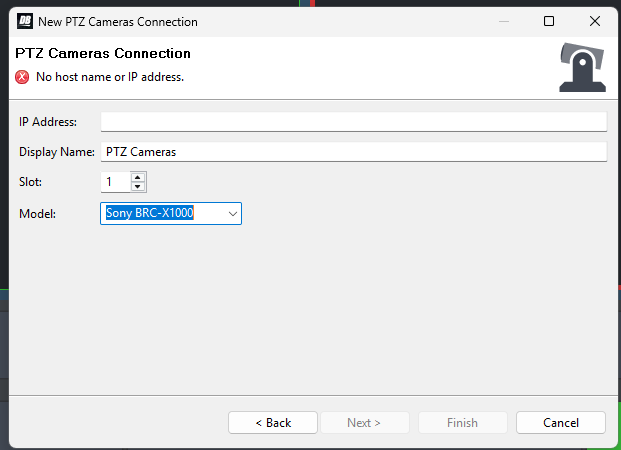The height and width of the screenshot is (450, 621).
Task: Minimize the PTZ Cameras Connection dialog
Action: click(x=504, y=21)
